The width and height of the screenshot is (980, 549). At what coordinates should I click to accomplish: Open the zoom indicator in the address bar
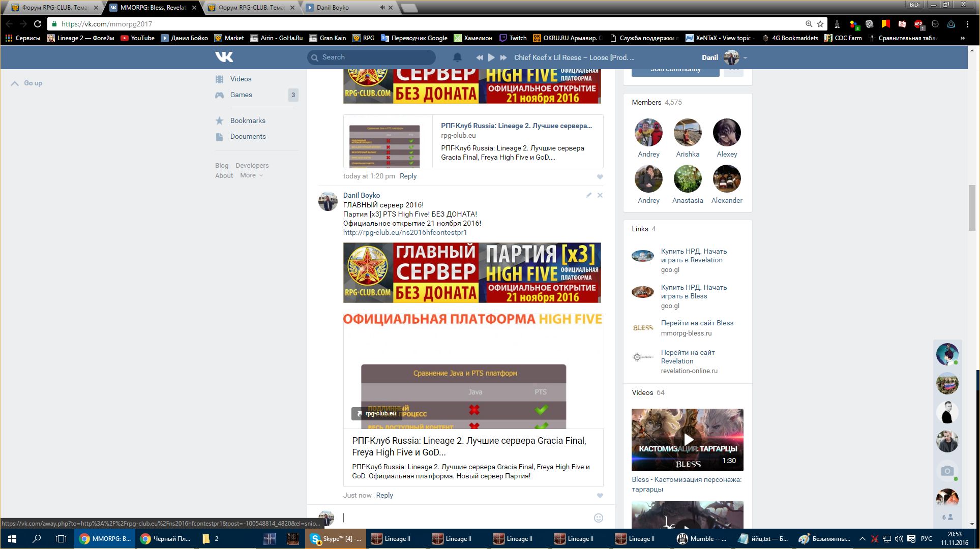click(x=809, y=24)
